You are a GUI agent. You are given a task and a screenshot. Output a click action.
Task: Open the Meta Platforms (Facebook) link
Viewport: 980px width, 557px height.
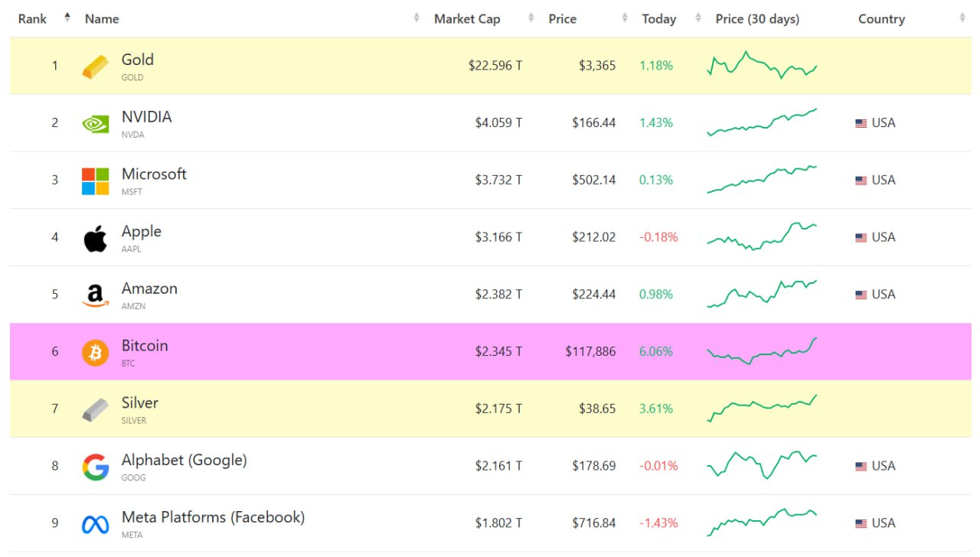213,518
